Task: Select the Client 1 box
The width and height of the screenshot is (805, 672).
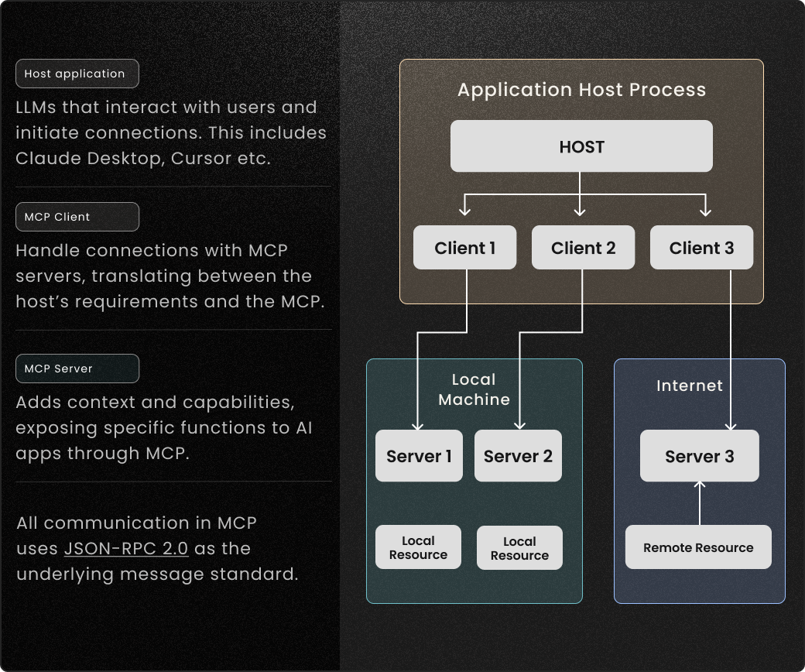Action: click(464, 248)
